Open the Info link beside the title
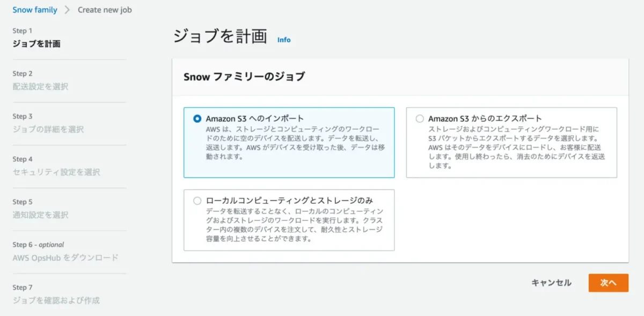 click(284, 40)
